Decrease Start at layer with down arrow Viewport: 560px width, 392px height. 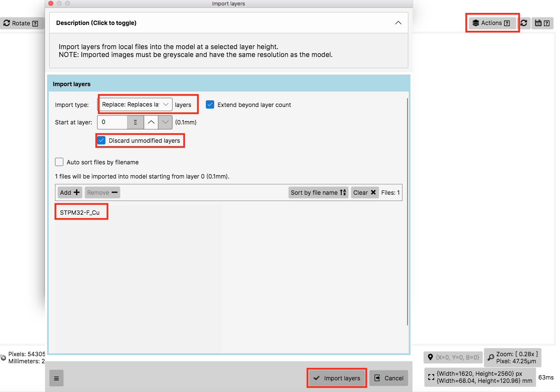point(165,122)
